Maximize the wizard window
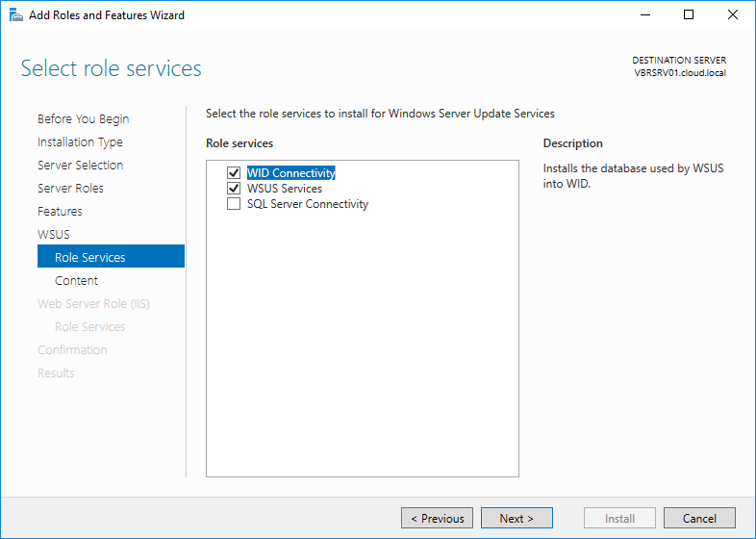This screenshot has width=756, height=539. [x=689, y=15]
